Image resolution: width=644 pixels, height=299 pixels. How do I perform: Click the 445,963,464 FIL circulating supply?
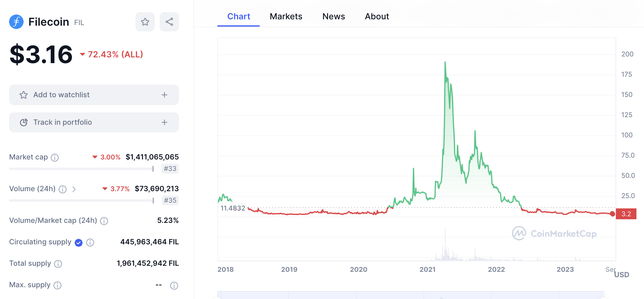click(x=149, y=242)
